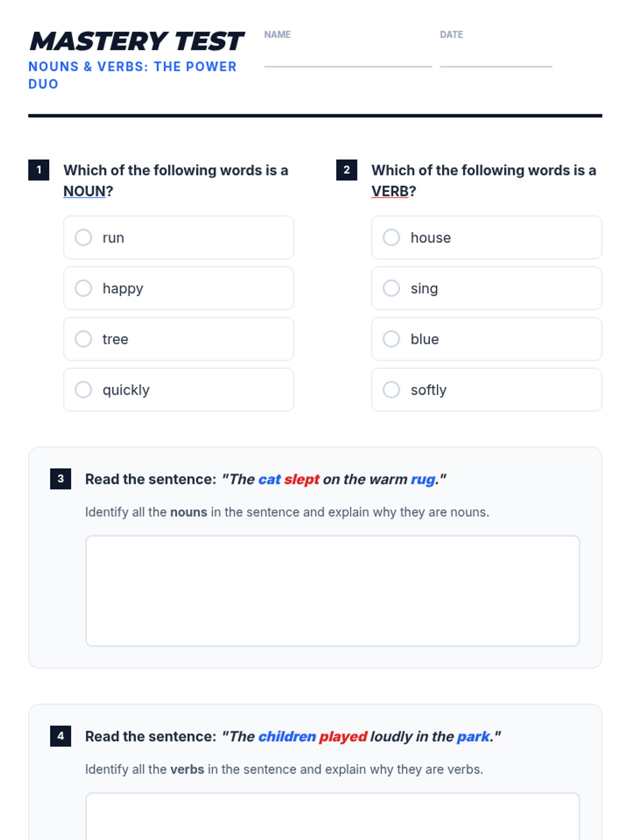
Task: Select the 'run' radio option
Action: pos(83,237)
